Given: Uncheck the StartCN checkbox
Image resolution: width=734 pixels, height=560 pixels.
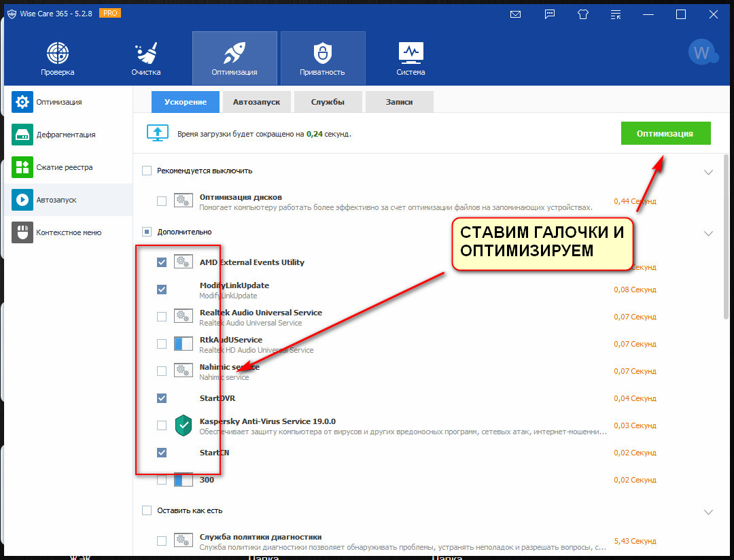Looking at the screenshot, I should (x=162, y=453).
